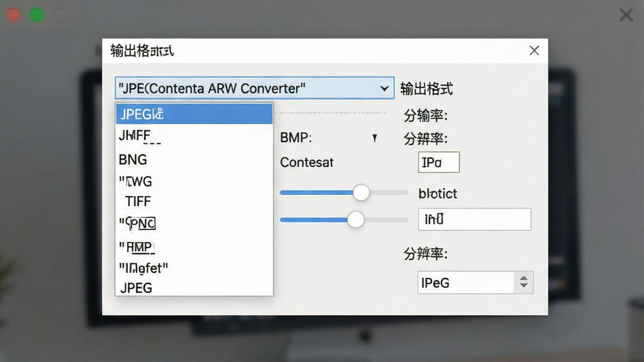Choose the bottom JPEG list entry
Screen dimensions: 644x362
[194, 288]
